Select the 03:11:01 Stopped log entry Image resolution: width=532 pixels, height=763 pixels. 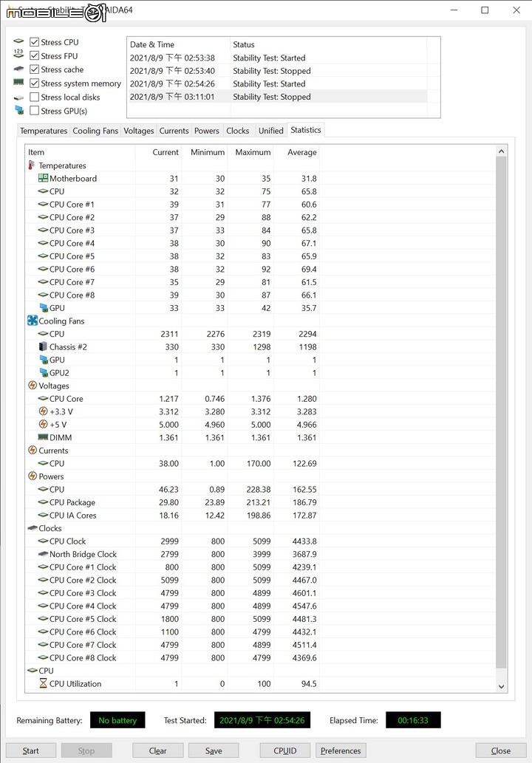coord(277,97)
